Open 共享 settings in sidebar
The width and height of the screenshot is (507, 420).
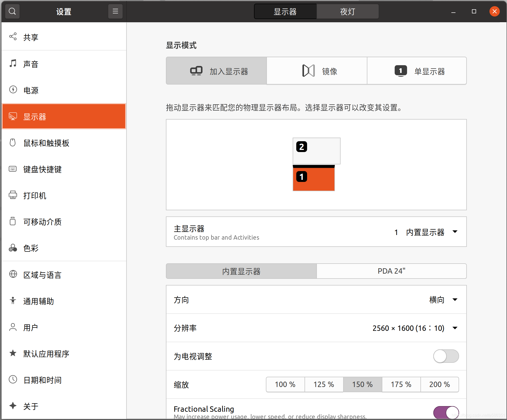(x=64, y=37)
